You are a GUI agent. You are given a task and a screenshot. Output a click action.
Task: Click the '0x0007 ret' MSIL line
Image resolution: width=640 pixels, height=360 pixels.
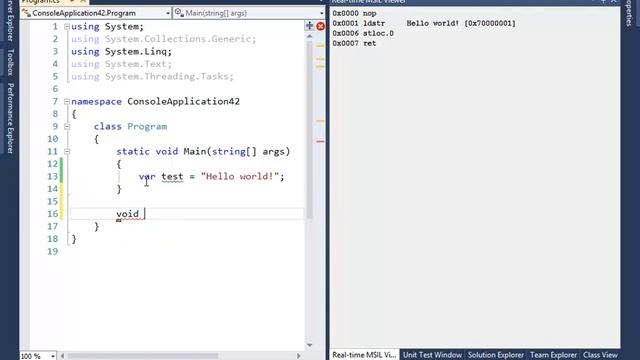pyautogui.click(x=354, y=43)
